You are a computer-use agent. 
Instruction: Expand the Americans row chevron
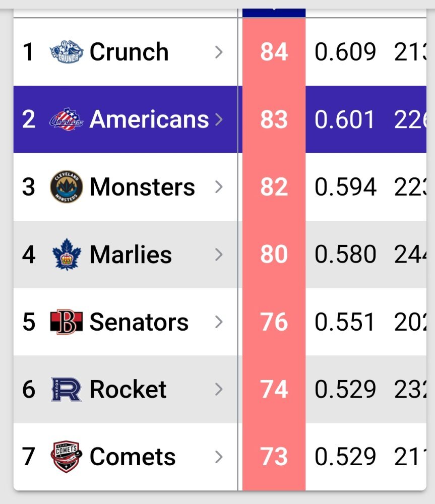click(219, 119)
